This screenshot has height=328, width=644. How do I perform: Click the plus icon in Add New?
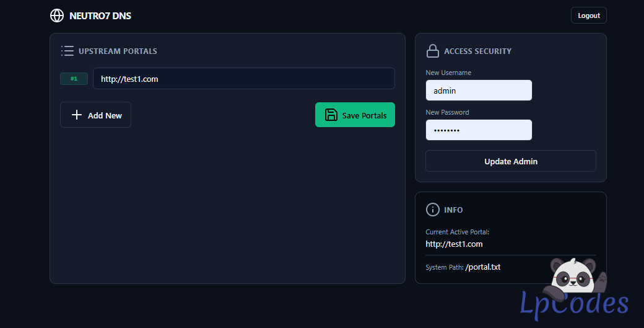pyautogui.click(x=77, y=115)
